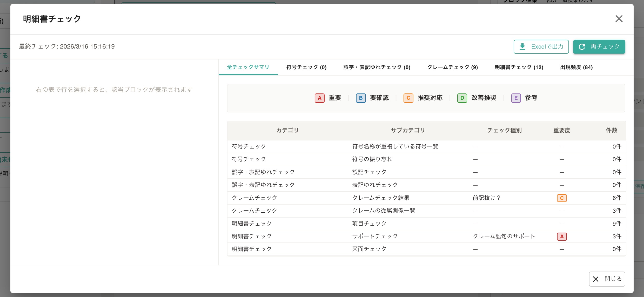Click the 重要度 column header
The height and width of the screenshot is (297, 644).
tap(562, 130)
